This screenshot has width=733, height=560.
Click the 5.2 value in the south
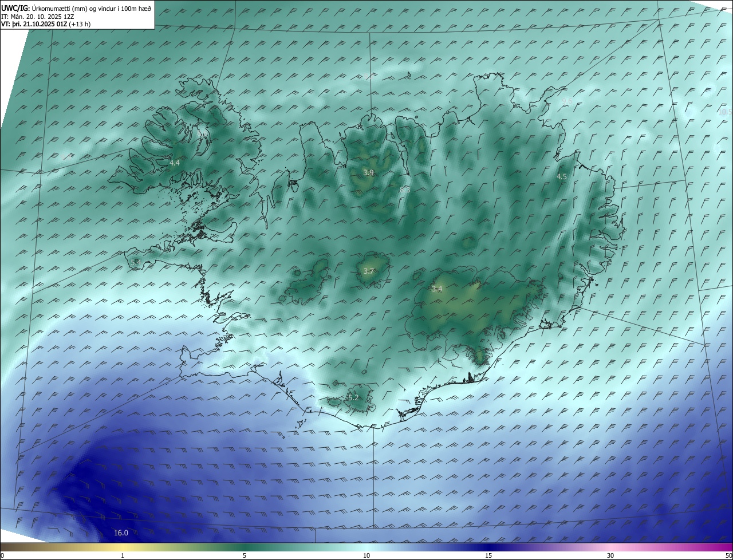(353, 397)
